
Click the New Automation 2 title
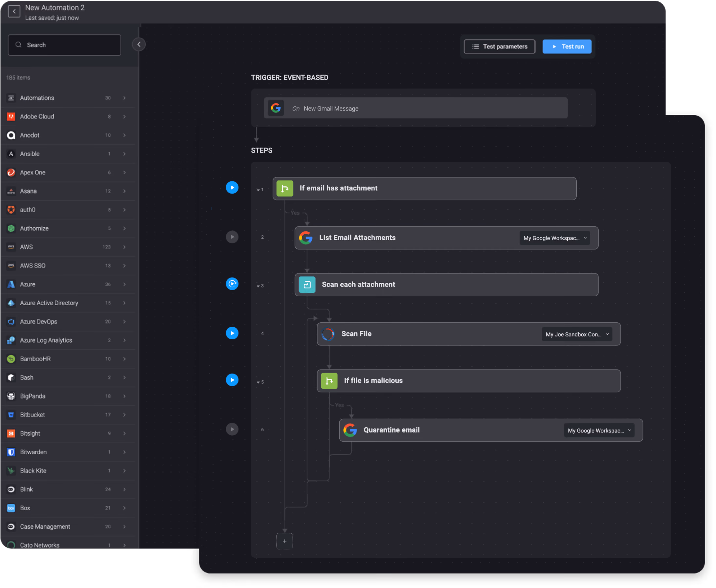(x=55, y=7)
